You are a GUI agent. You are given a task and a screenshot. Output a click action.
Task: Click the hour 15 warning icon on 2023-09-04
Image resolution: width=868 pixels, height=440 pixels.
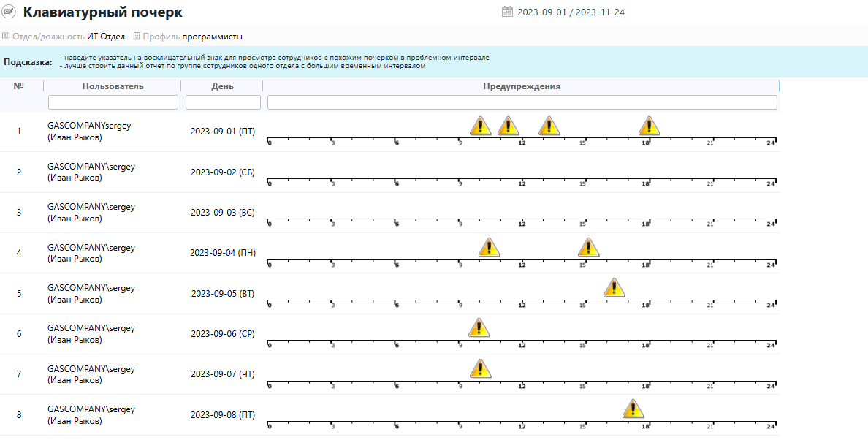[588, 247]
